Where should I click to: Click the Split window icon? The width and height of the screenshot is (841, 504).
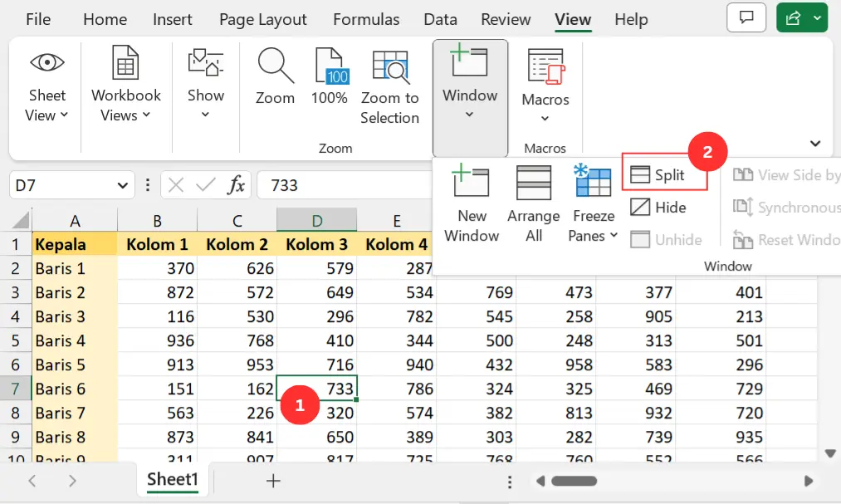[x=639, y=175]
